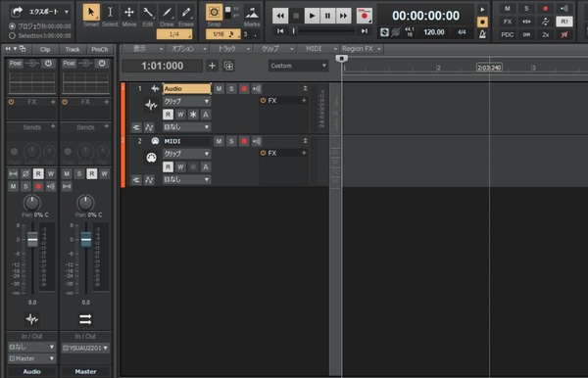
Task: Select the Draw pencil tool
Action: pyautogui.click(x=167, y=13)
